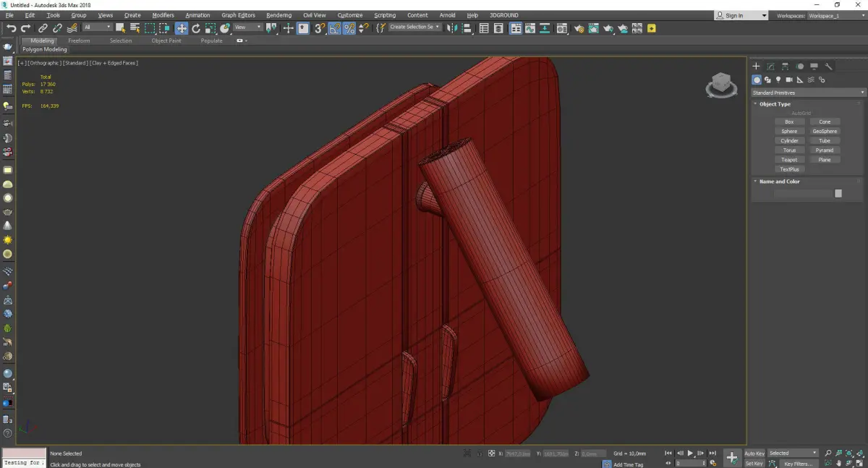
Task: Open the Rendering menu
Action: [278, 15]
